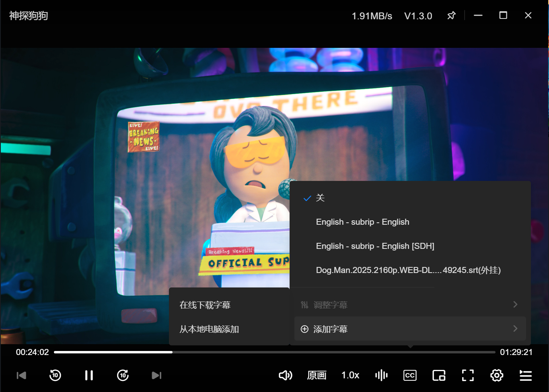
Task: Skip forward 10 seconds
Action: click(123, 376)
